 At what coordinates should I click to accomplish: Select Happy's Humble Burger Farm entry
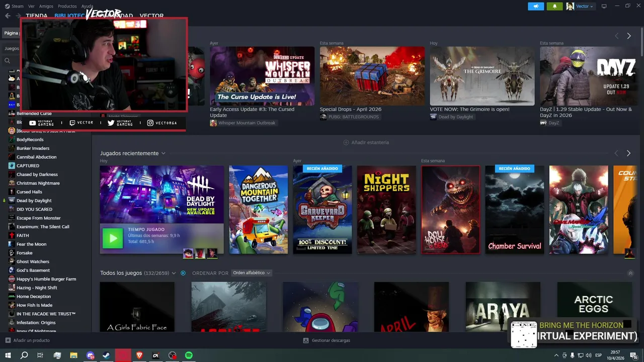[46, 279]
